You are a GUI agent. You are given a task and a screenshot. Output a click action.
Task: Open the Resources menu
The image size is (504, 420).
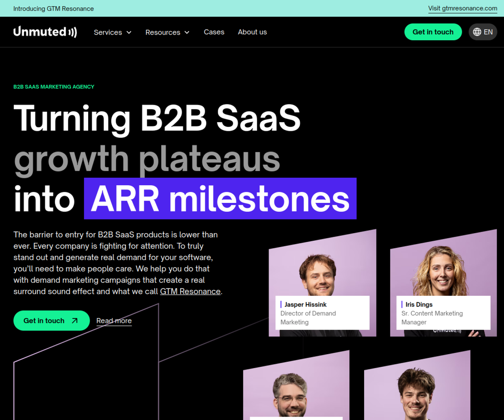[168, 32]
